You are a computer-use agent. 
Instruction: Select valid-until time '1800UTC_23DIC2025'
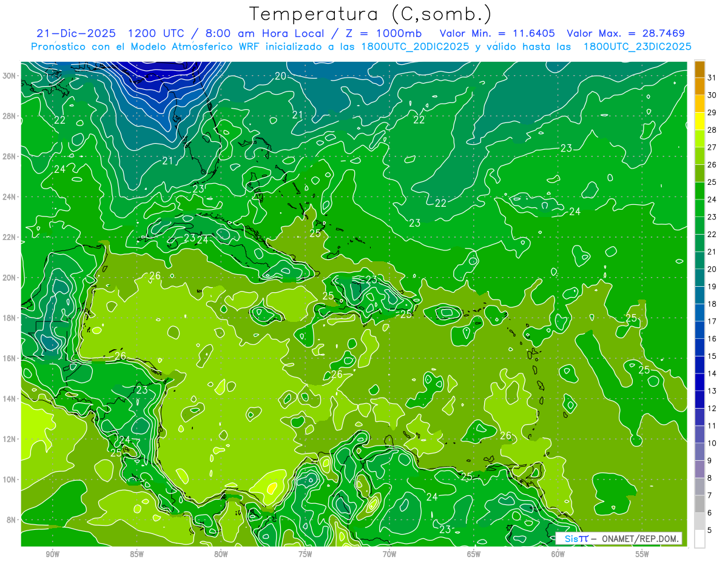[x=637, y=47]
